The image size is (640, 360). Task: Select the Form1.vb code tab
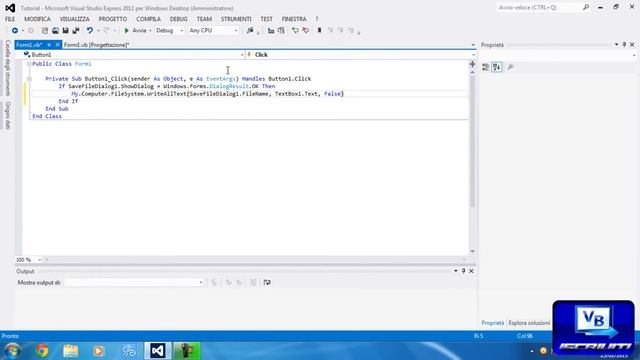(29, 45)
